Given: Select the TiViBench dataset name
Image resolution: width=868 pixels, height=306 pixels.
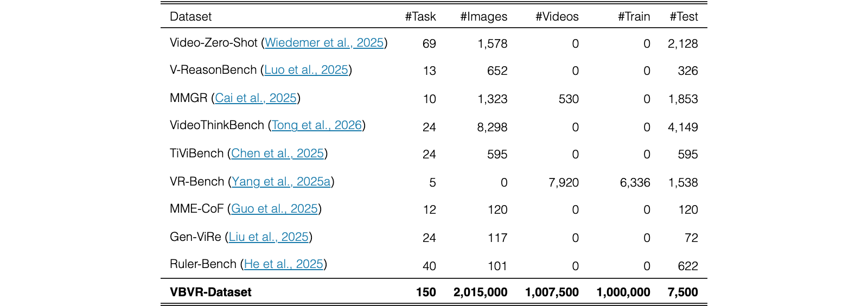Looking at the screenshot, I should coord(196,154).
